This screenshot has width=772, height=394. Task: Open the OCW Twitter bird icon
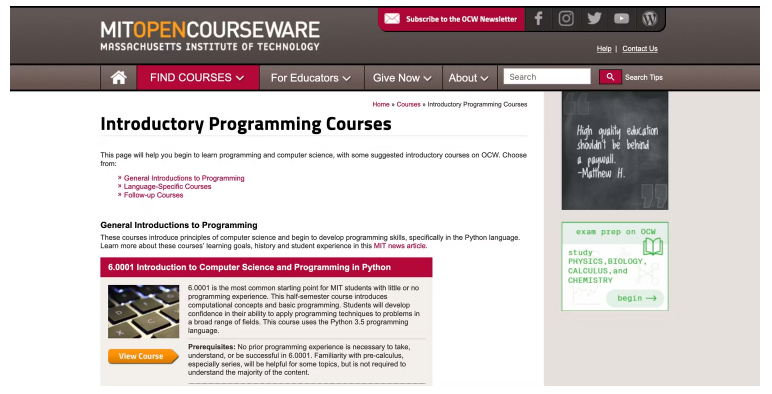(594, 19)
